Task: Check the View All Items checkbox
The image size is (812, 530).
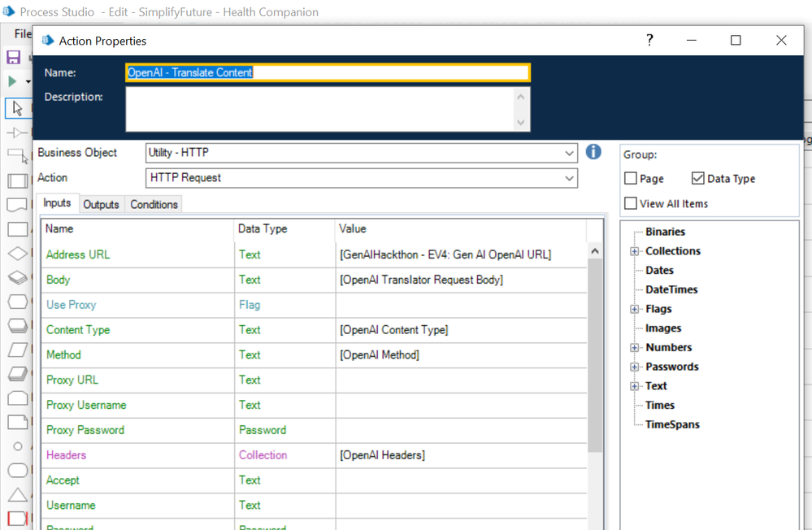Action: click(631, 203)
